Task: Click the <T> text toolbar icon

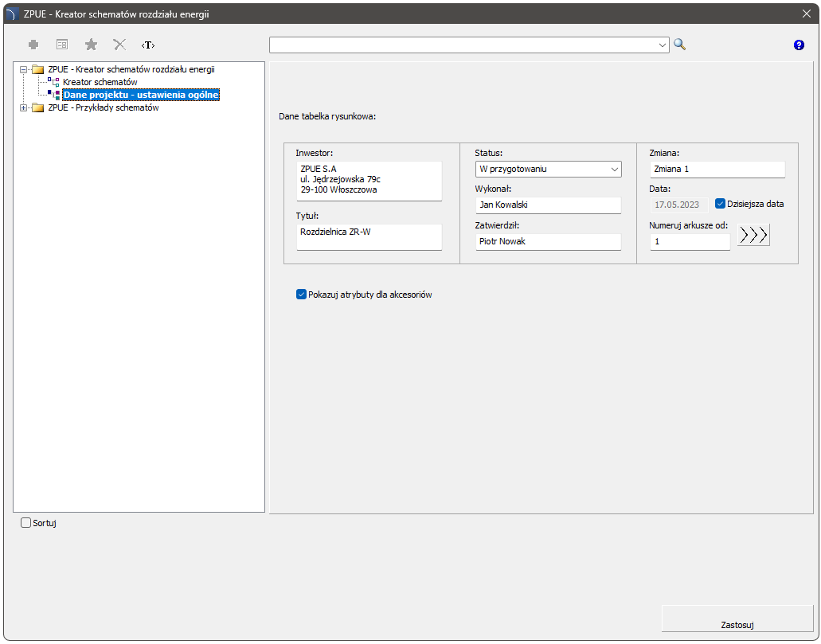Action: pyautogui.click(x=148, y=45)
